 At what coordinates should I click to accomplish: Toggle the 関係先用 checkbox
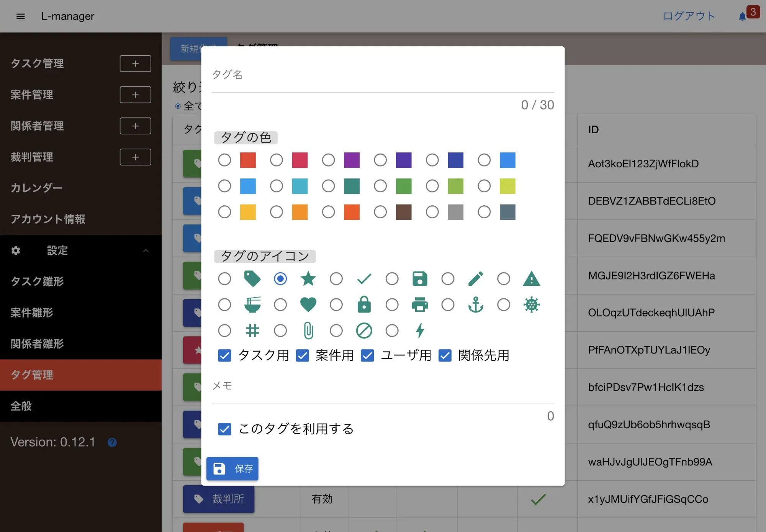[445, 355]
